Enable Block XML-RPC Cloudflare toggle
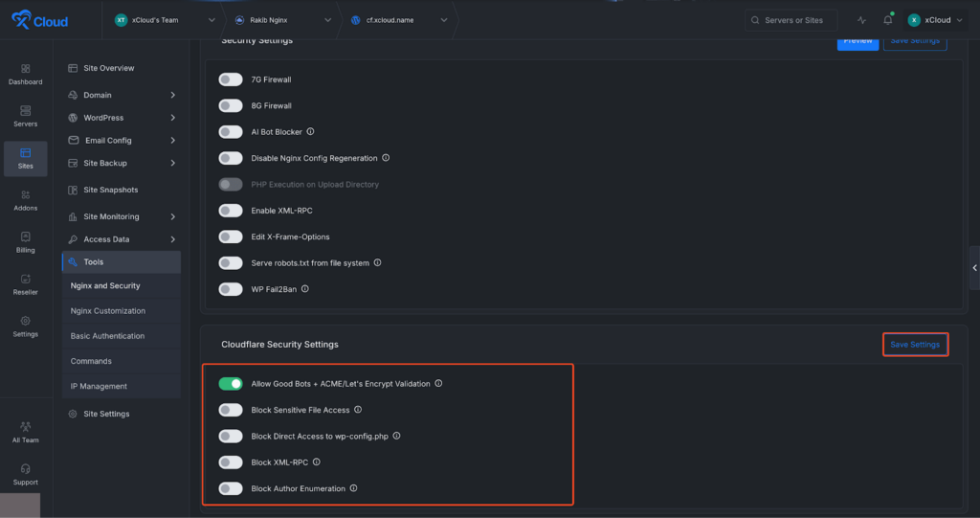Image resolution: width=980 pixels, height=518 pixels. [231, 462]
